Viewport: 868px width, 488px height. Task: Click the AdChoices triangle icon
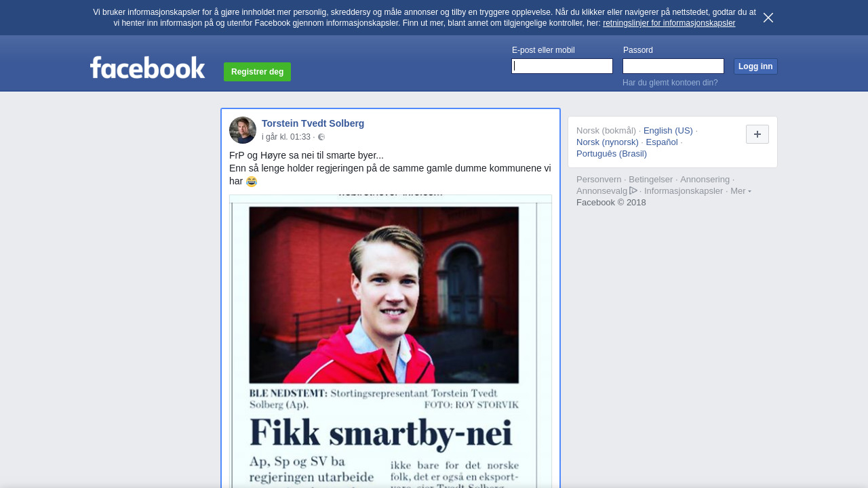(x=633, y=190)
